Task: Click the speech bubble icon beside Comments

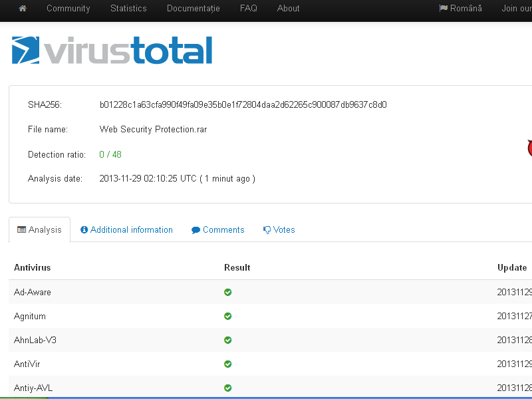Action: [196, 230]
